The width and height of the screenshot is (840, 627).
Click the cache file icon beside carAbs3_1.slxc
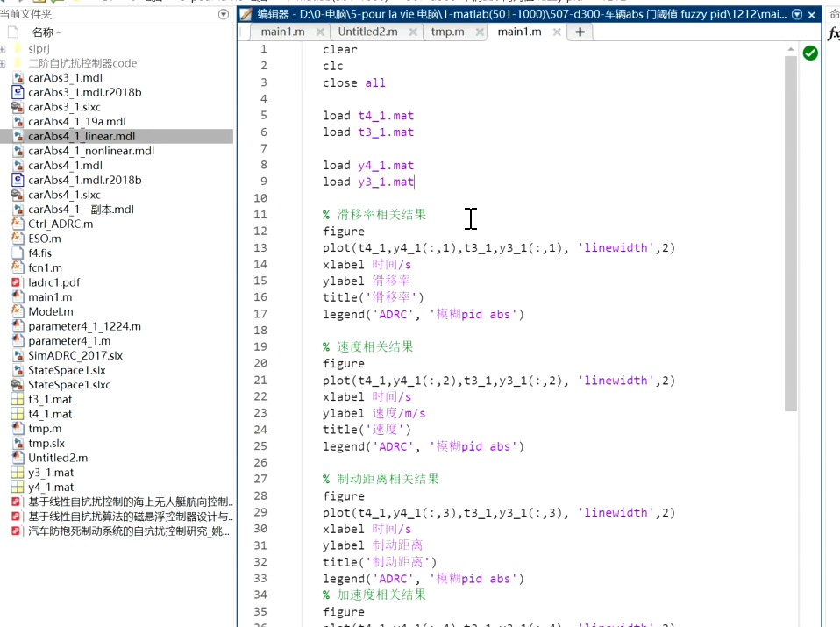pyautogui.click(x=19, y=106)
